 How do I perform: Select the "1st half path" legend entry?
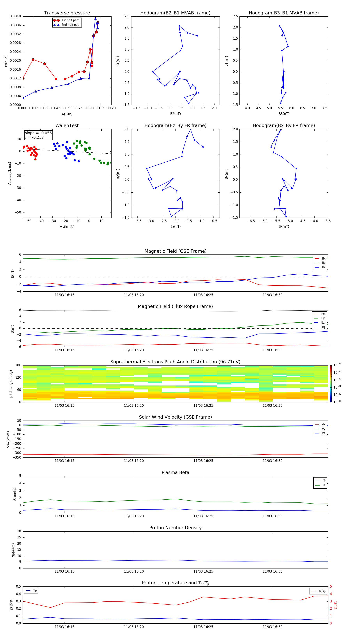[x=66, y=20]
